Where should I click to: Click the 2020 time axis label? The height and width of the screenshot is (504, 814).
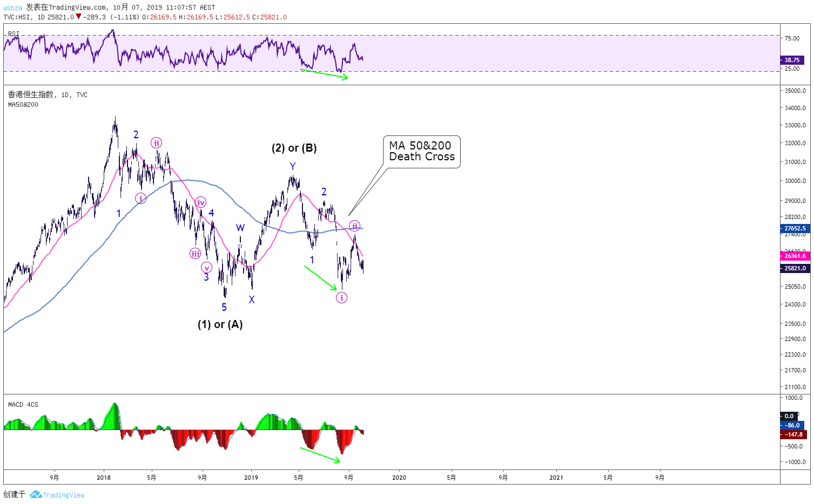[x=399, y=478]
